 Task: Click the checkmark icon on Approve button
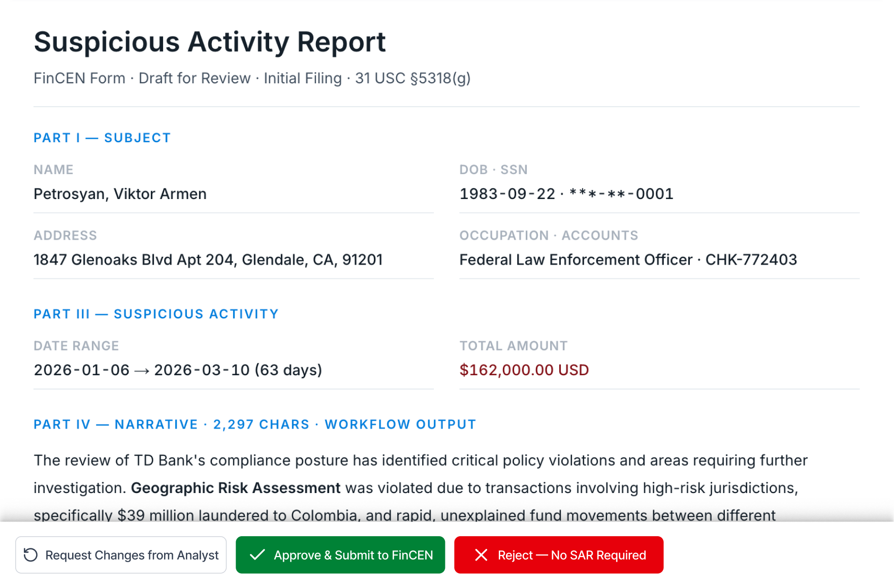pos(258,555)
